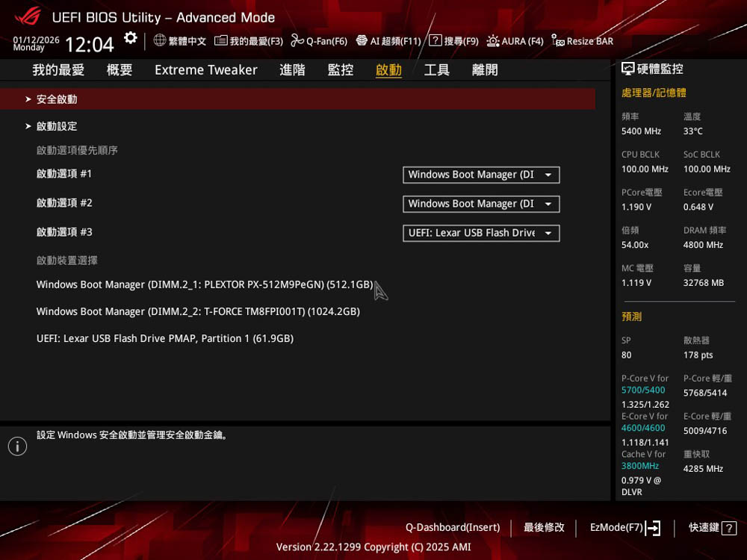Boot from PLEXTOR Windows Boot Manager entry
Image resolution: width=747 pixels, height=560 pixels.
(x=205, y=284)
